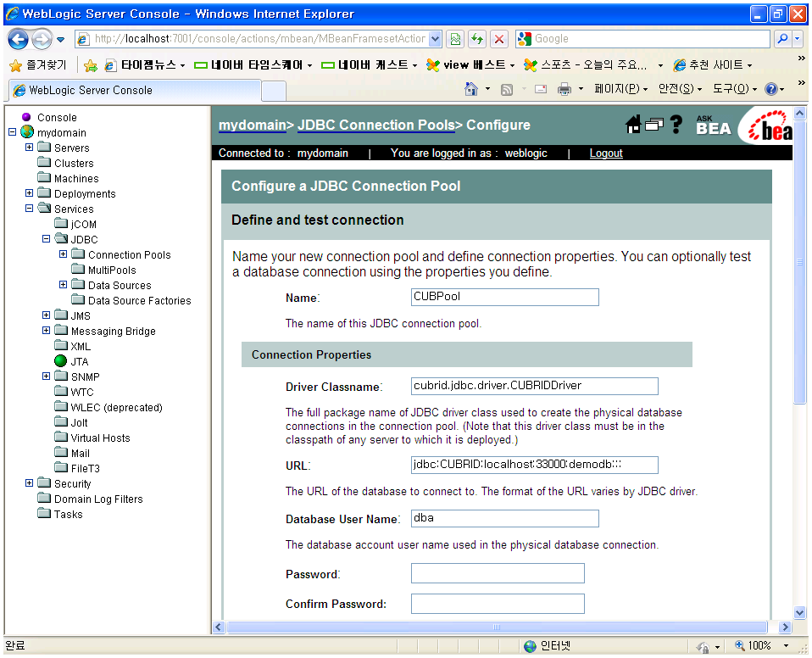Screen dimensions: 812x658
Task: Open the 추천 사이트 favorites item
Action: click(713, 64)
